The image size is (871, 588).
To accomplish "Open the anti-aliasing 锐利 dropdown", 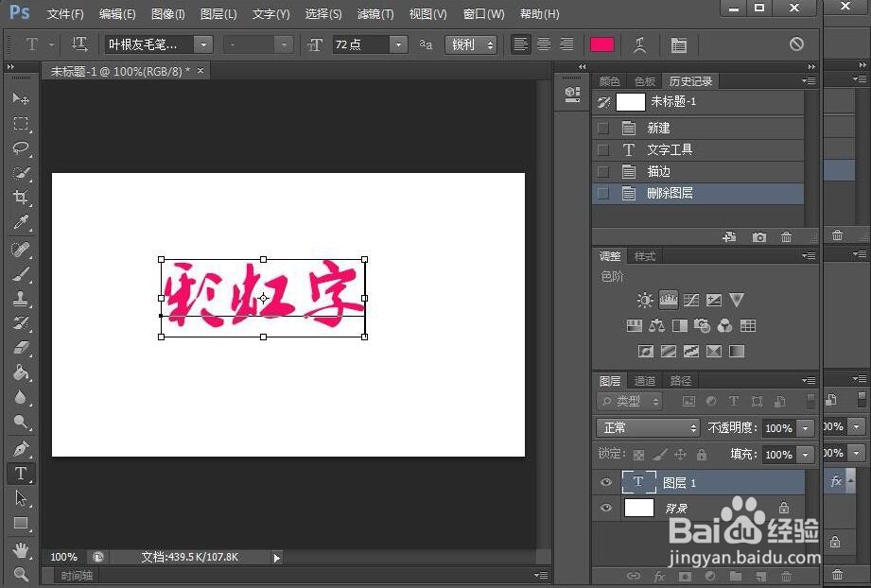I will tap(471, 44).
